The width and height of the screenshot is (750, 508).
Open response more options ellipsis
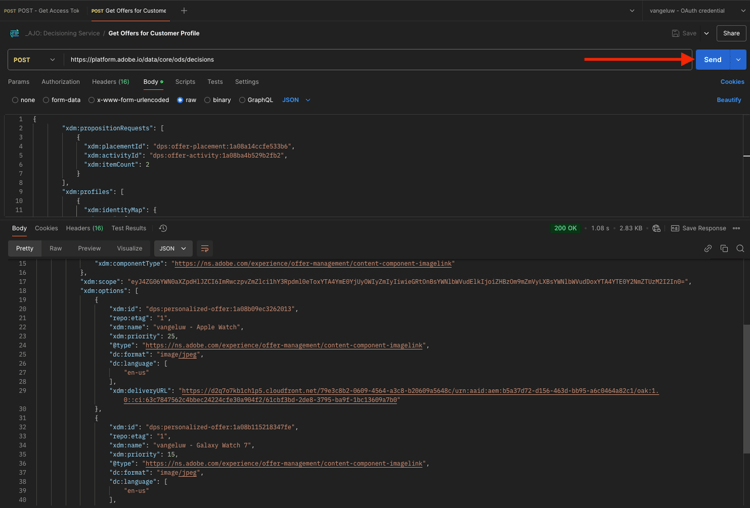coord(736,228)
